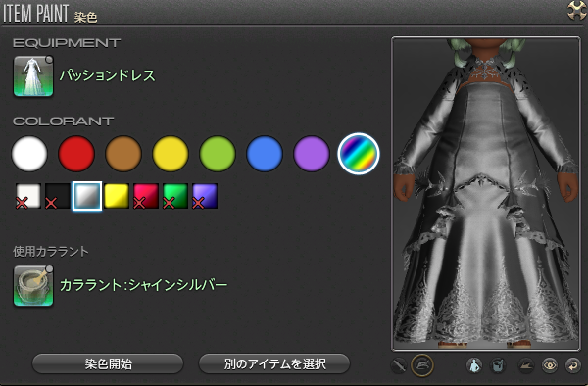The width and height of the screenshot is (588, 386).
Task: Select the green colorant category circle
Action: tap(218, 154)
